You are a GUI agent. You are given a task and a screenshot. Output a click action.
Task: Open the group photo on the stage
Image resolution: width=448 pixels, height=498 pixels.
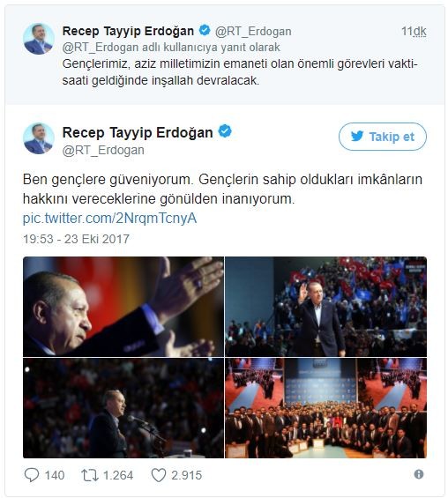pos(326,408)
